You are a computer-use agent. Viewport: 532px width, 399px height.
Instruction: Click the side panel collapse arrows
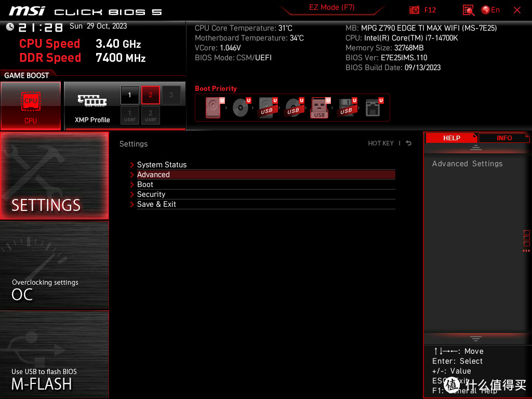tap(526, 251)
